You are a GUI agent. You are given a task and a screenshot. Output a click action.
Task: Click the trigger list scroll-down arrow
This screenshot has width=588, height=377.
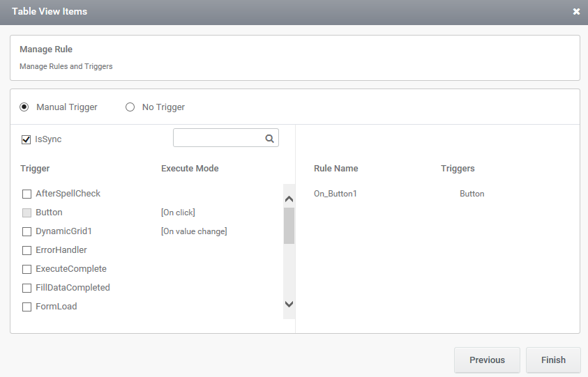pos(289,304)
